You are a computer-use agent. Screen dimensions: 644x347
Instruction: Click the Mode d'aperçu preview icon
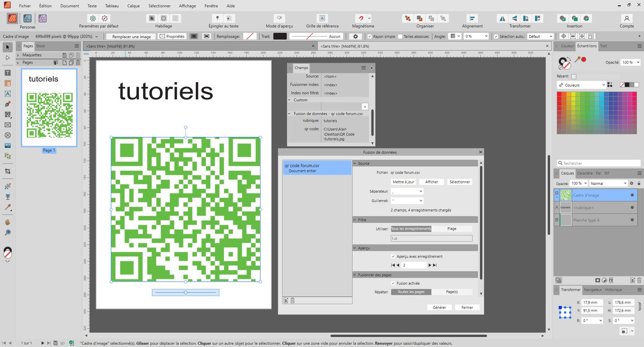point(279,18)
